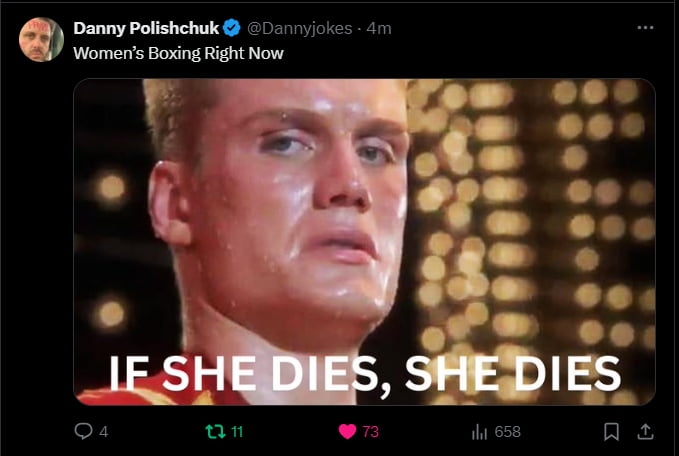Click the view count showing 658

point(508,432)
